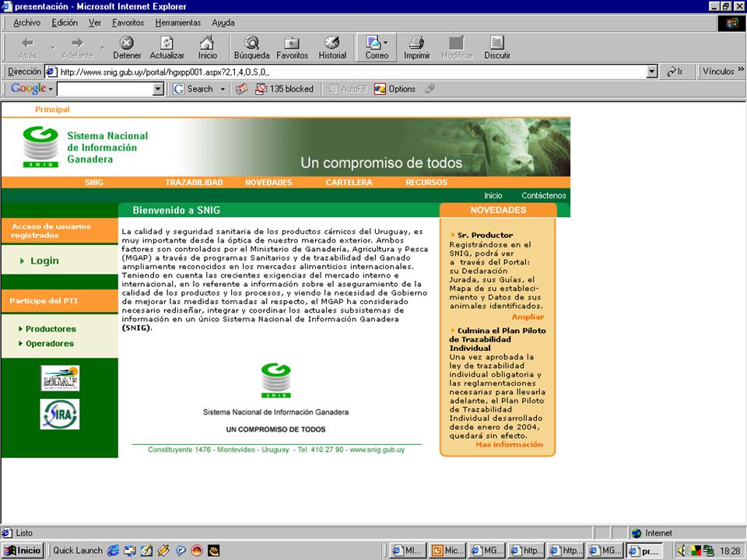The image size is (747, 560).
Task: Click the Google Search button
Action: pos(194,89)
